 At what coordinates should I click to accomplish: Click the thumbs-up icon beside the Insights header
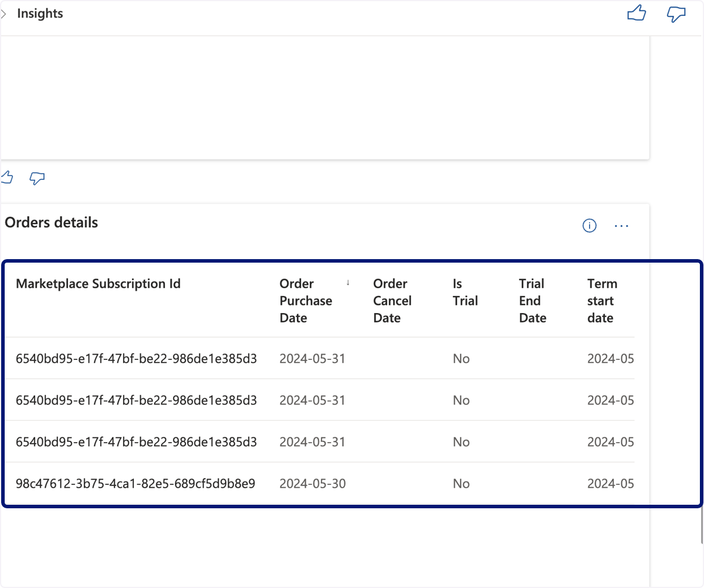637,13
